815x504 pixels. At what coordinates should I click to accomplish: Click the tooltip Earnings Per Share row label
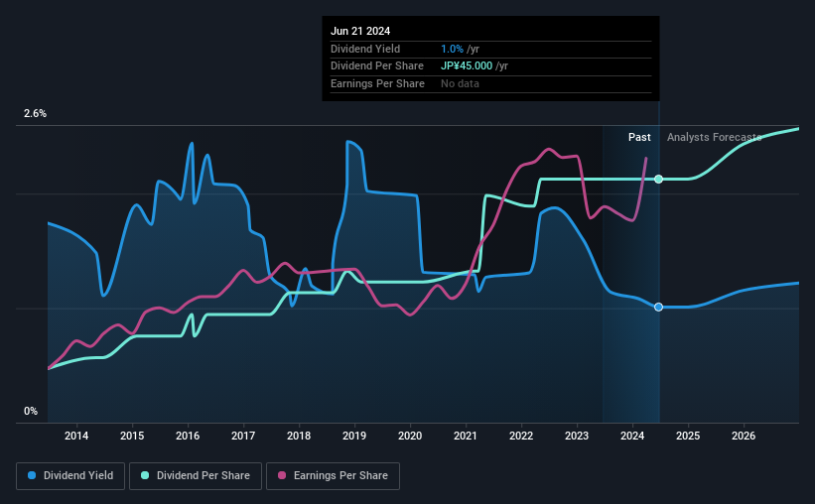(377, 83)
